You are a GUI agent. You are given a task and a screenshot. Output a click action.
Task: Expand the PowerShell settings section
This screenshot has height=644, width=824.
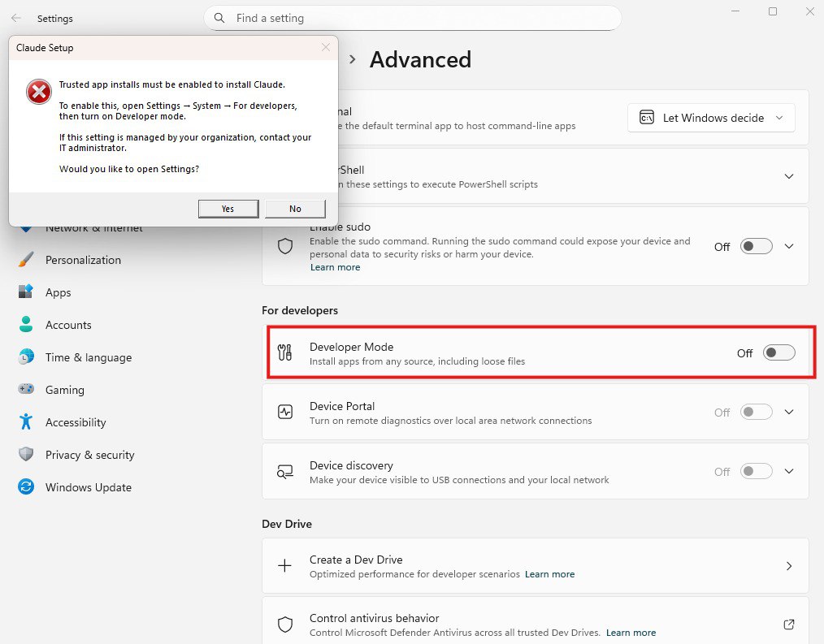[x=788, y=176]
